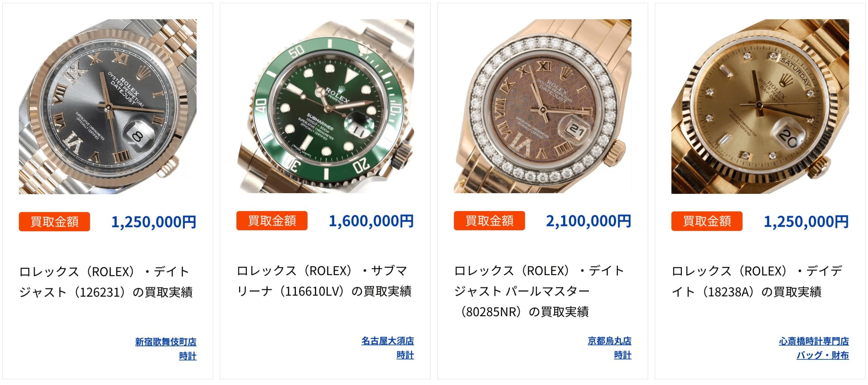Click the 買取金額 badge on Submariner card
Screen dimensions: 868x385
[x=272, y=221]
